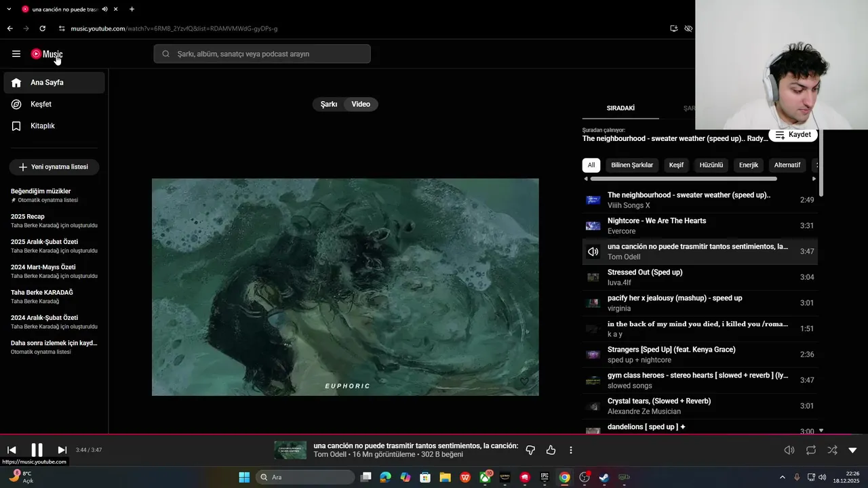Play sweater weather (speed up) from queue
This screenshot has width=868, height=488.
tap(700, 200)
